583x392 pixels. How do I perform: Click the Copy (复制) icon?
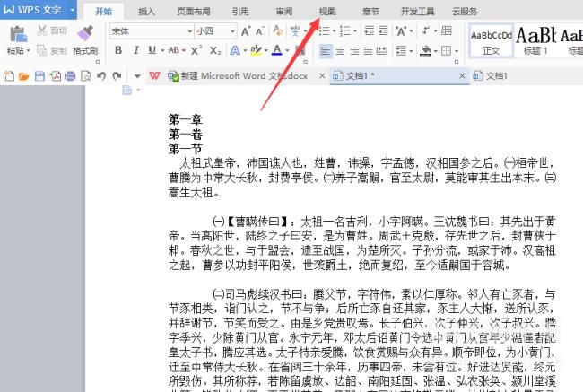pos(41,50)
